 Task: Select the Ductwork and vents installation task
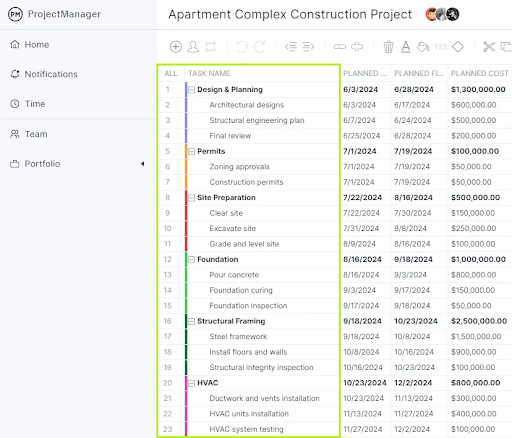click(264, 398)
